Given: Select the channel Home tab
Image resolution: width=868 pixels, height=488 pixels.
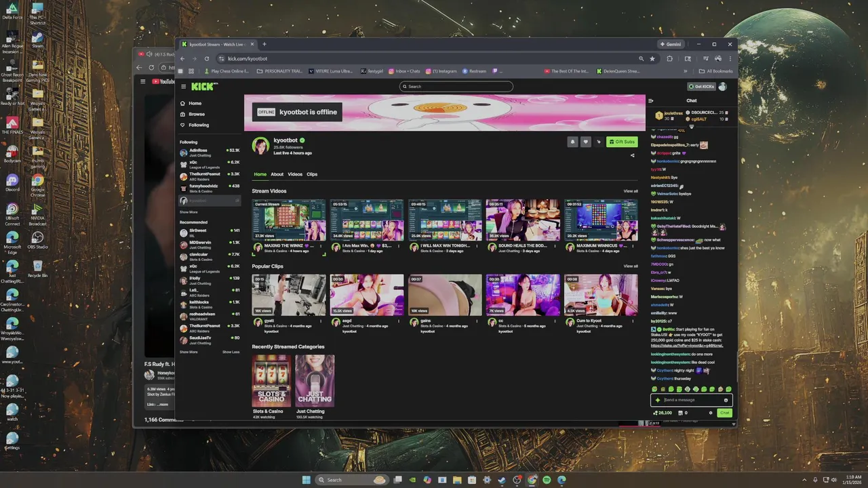Looking at the screenshot, I should point(260,174).
